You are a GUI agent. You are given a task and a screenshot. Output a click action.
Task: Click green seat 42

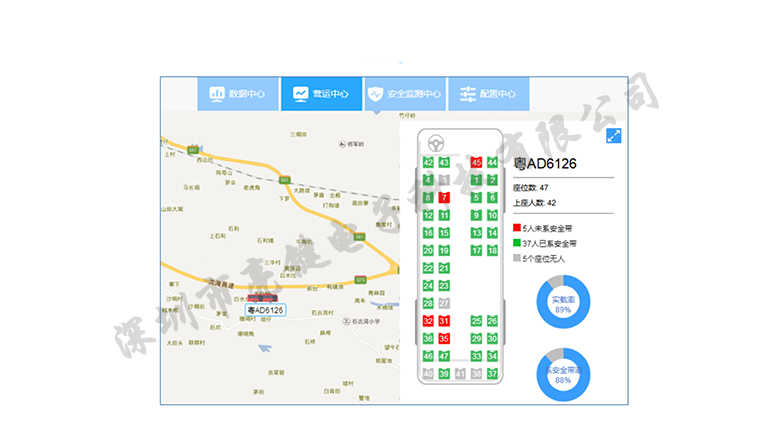coord(428,162)
